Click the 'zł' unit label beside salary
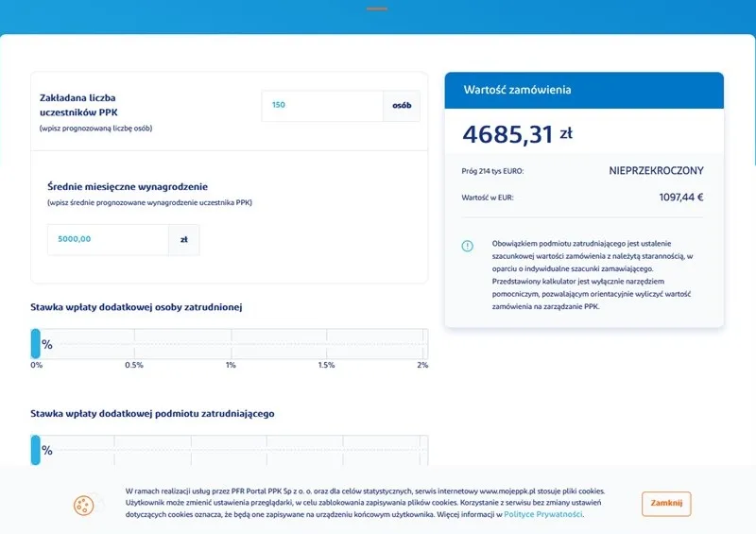The image size is (756, 534). [183, 240]
